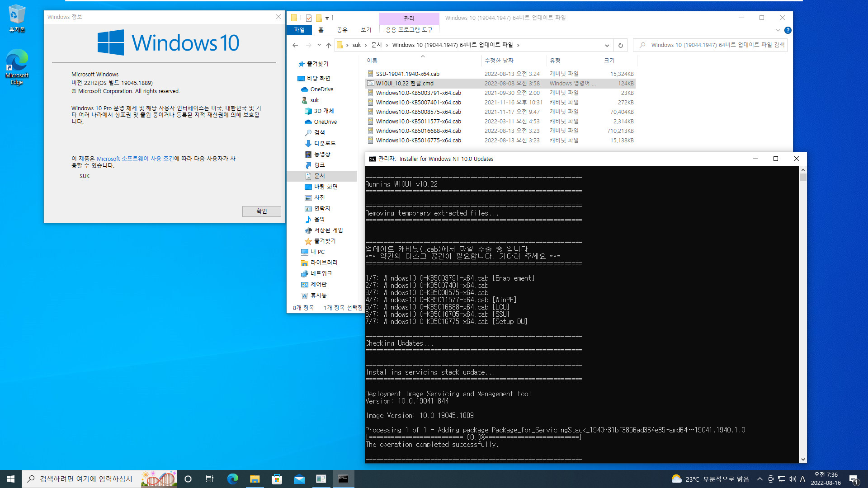Open File Explorer from the taskbar

[255, 479]
